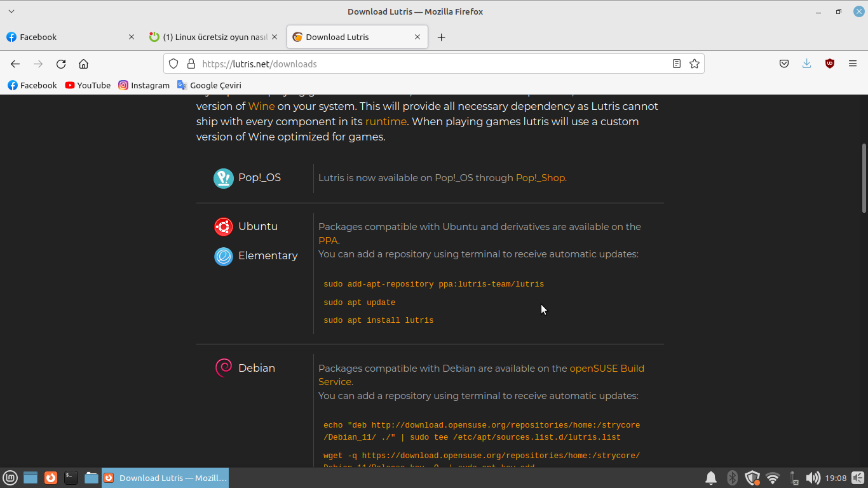This screenshot has height=488, width=868.
Task: Reload the current page
Action: tap(61, 64)
